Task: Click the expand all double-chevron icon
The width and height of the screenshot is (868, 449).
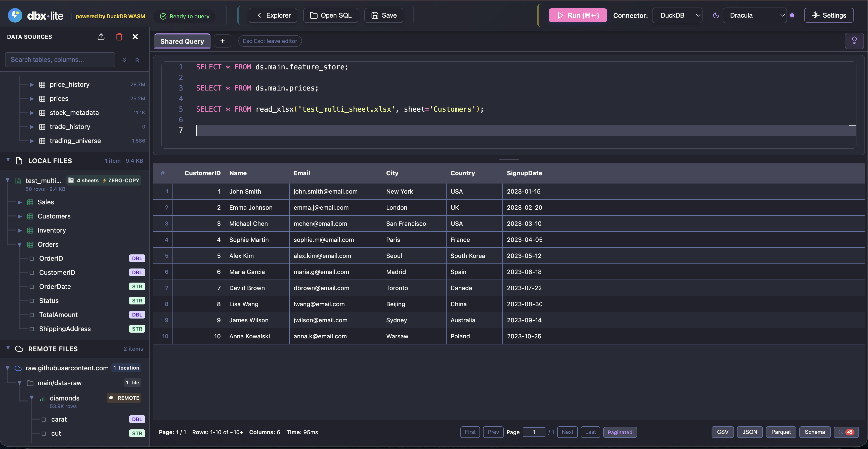Action: point(124,60)
